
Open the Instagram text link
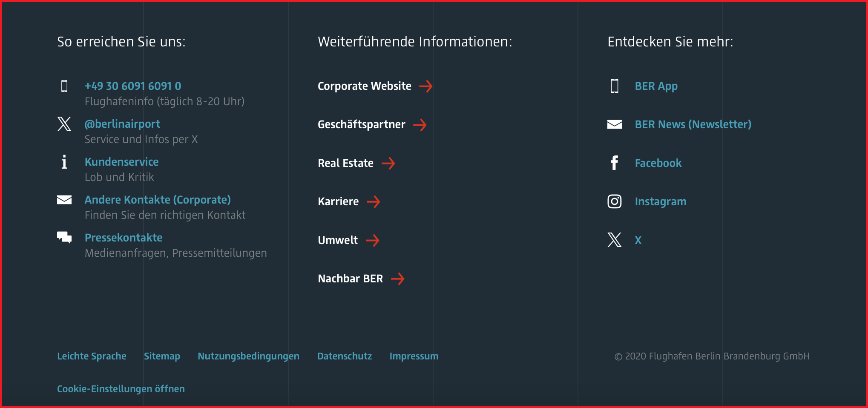(x=661, y=201)
